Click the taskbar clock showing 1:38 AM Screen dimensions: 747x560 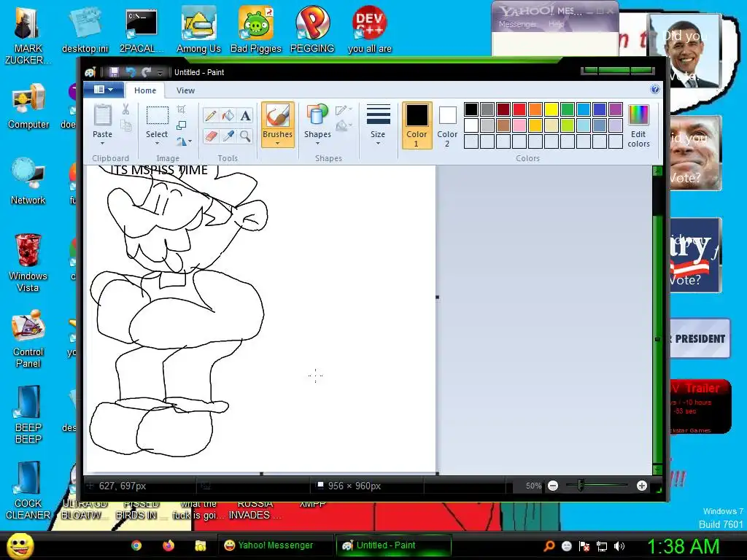pyautogui.click(x=683, y=545)
